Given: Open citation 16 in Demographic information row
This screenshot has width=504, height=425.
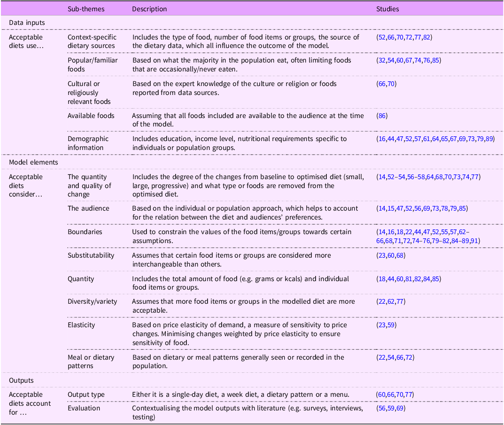Looking at the screenshot, I should pos(382,139).
